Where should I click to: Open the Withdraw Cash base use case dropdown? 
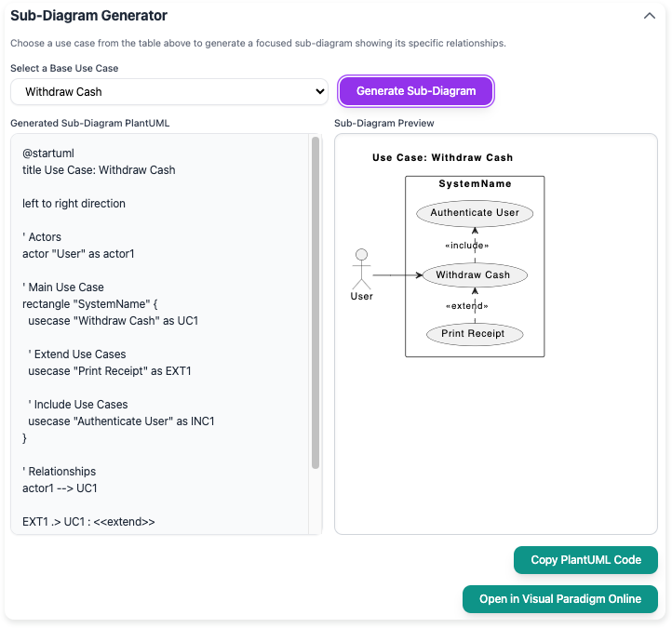coord(169,92)
